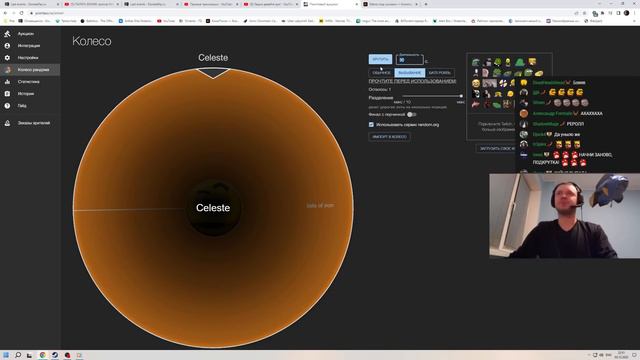Click the Celeste winner label above wheel
The image size is (640, 360).
[213, 58]
